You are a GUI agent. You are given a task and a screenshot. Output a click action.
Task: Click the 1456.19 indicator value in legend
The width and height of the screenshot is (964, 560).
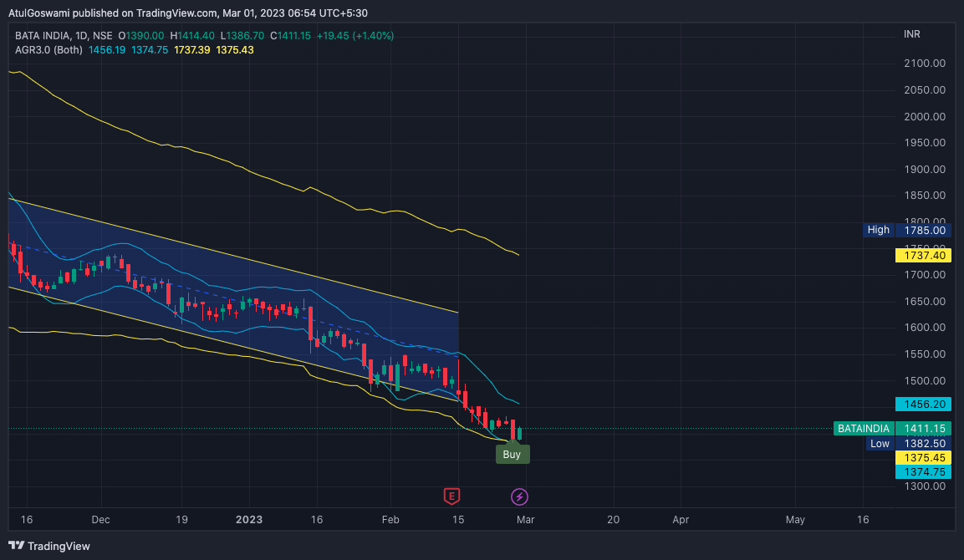tap(107, 50)
